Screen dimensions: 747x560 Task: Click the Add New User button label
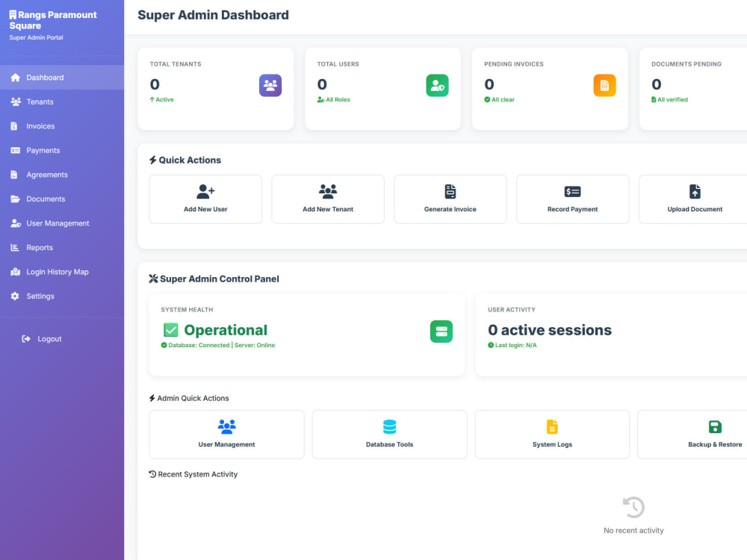pos(206,209)
